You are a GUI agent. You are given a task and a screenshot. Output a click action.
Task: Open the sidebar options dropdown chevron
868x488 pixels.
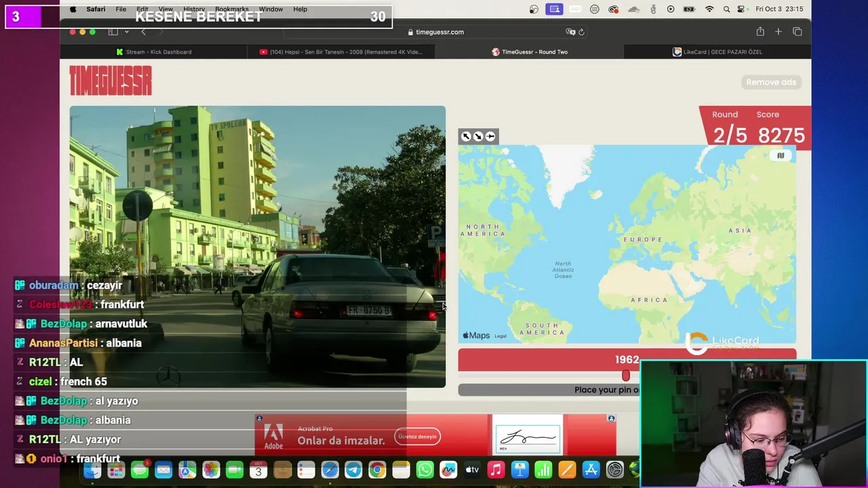click(126, 32)
